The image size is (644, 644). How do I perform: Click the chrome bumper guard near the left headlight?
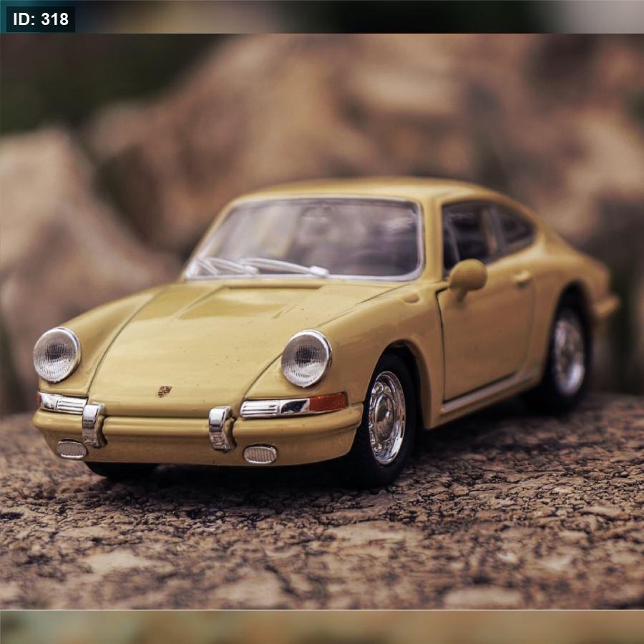click(x=93, y=424)
